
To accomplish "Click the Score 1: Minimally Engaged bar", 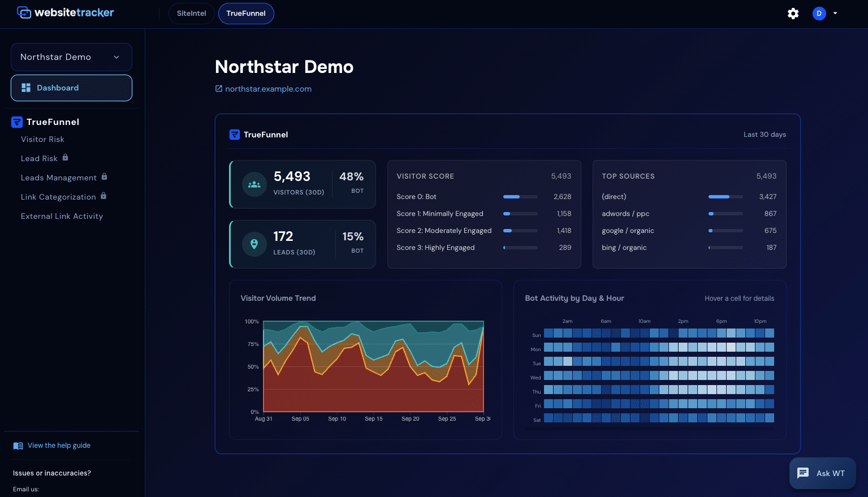I will pyautogui.click(x=520, y=214).
